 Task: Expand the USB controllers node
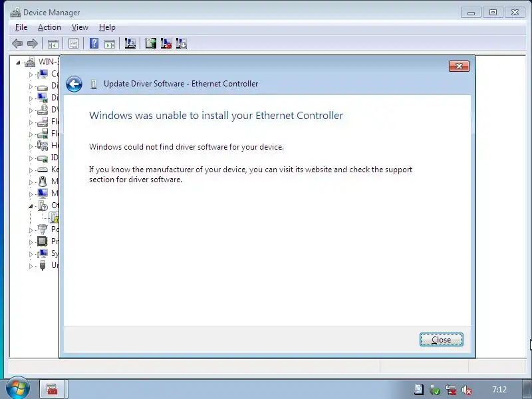pyautogui.click(x=31, y=265)
